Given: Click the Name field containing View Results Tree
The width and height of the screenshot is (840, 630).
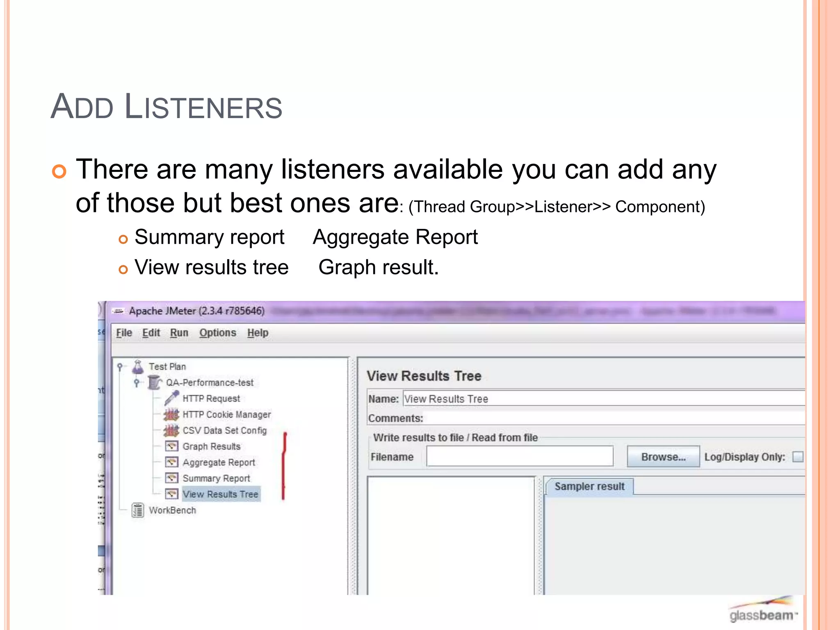Looking at the screenshot, I should (x=604, y=399).
